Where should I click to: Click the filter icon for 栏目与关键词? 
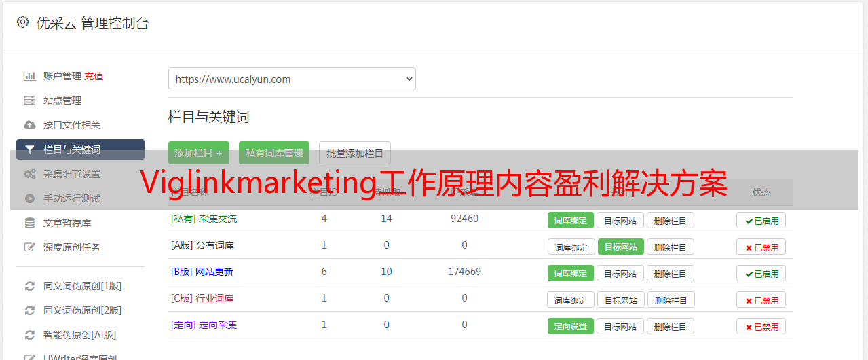pyautogui.click(x=29, y=149)
